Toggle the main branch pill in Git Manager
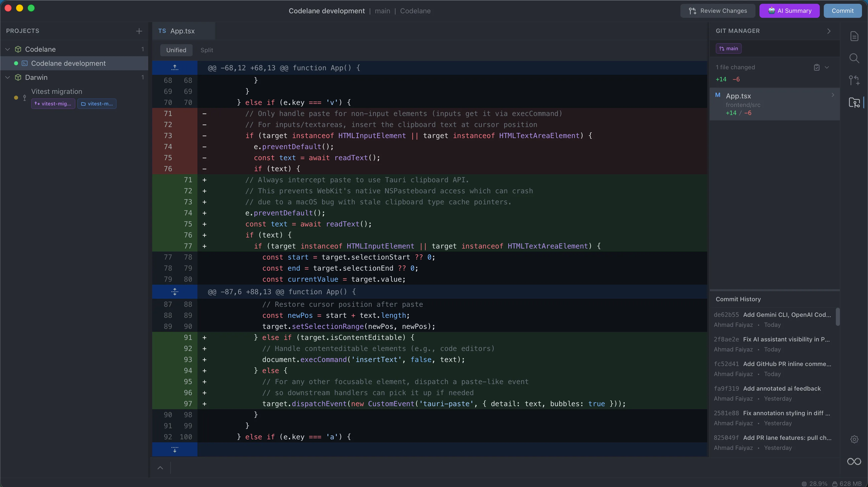 coord(729,48)
